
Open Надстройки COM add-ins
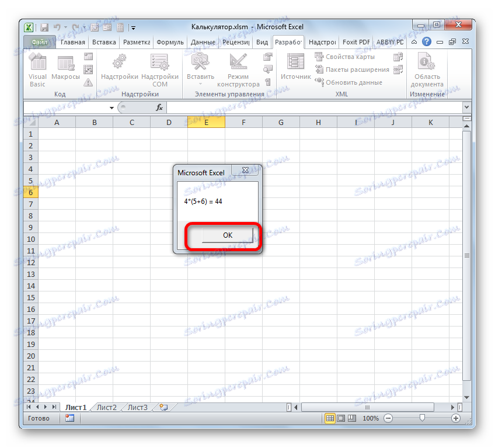coord(160,70)
